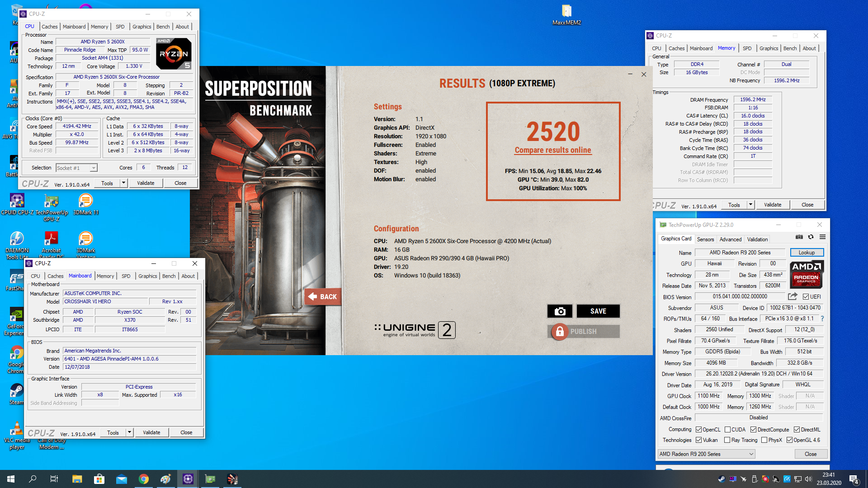Select the TechPowerUp GPU-Z desktop shortcut
The height and width of the screenshot is (488, 868).
point(52,207)
